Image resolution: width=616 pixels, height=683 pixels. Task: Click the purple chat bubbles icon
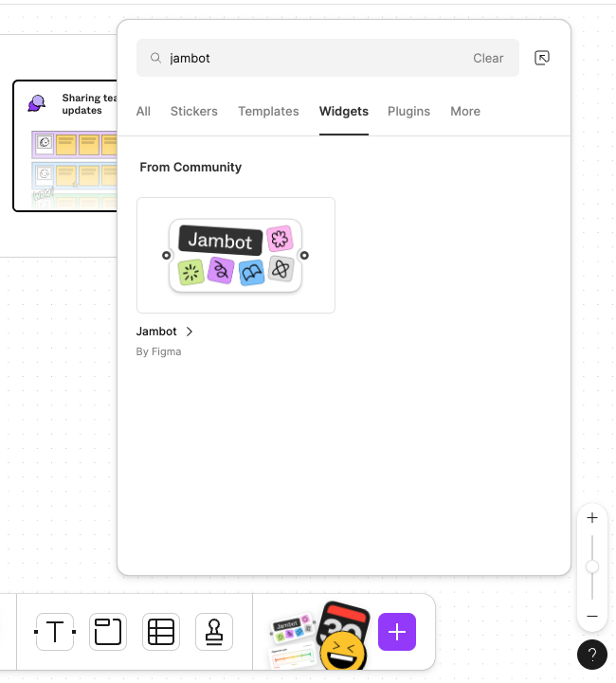tap(37, 103)
